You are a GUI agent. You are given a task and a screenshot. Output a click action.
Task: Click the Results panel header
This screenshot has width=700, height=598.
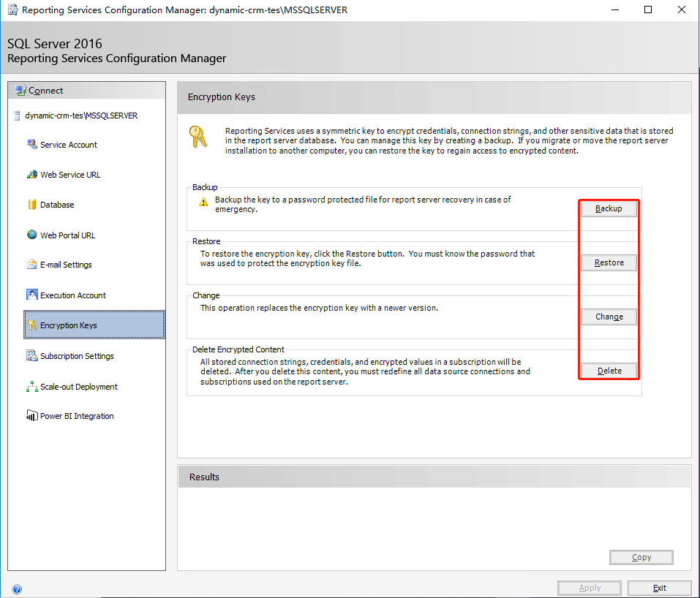pyautogui.click(x=434, y=477)
